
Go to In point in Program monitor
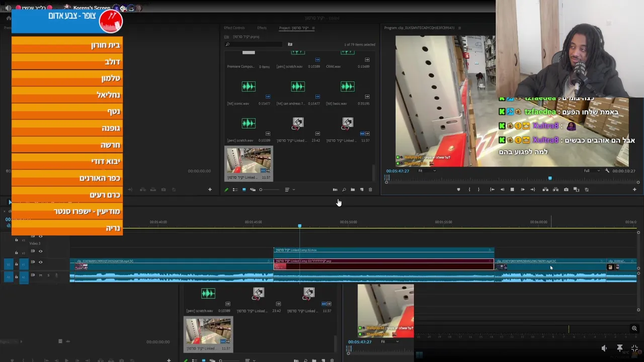pos(492,190)
